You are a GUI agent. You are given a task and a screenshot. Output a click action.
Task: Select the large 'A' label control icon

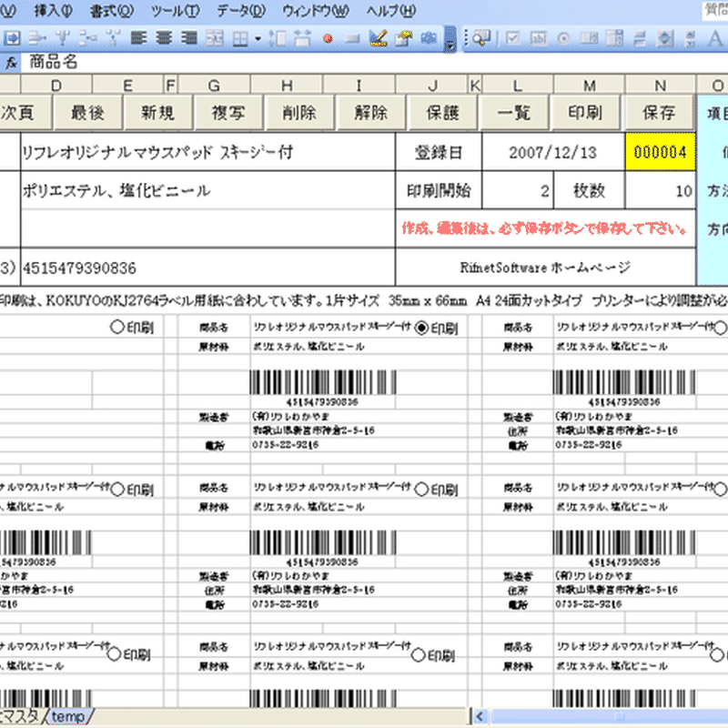pos(715,38)
